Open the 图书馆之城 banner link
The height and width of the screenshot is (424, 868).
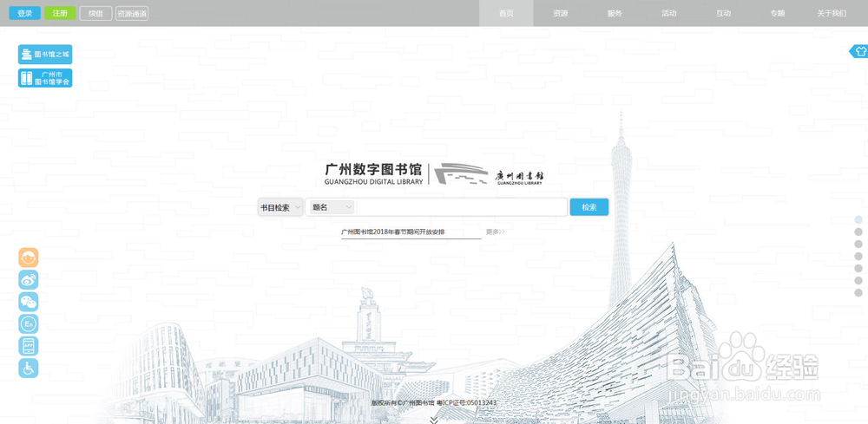[45, 54]
